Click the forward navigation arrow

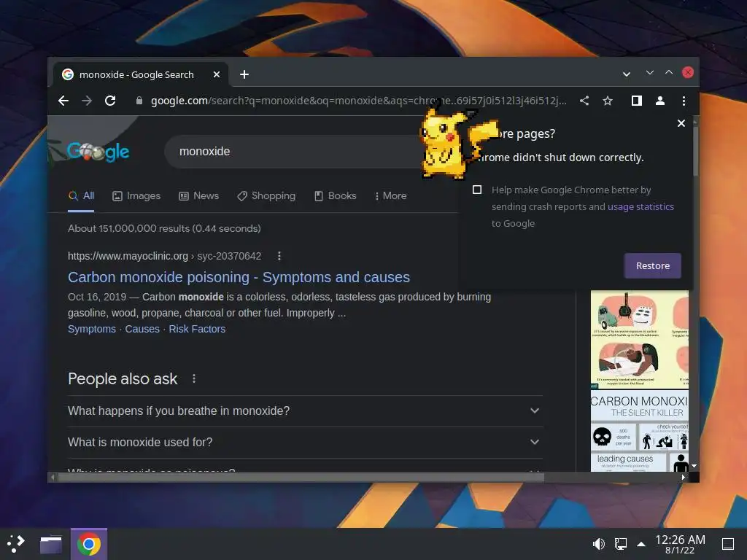coord(87,101)
